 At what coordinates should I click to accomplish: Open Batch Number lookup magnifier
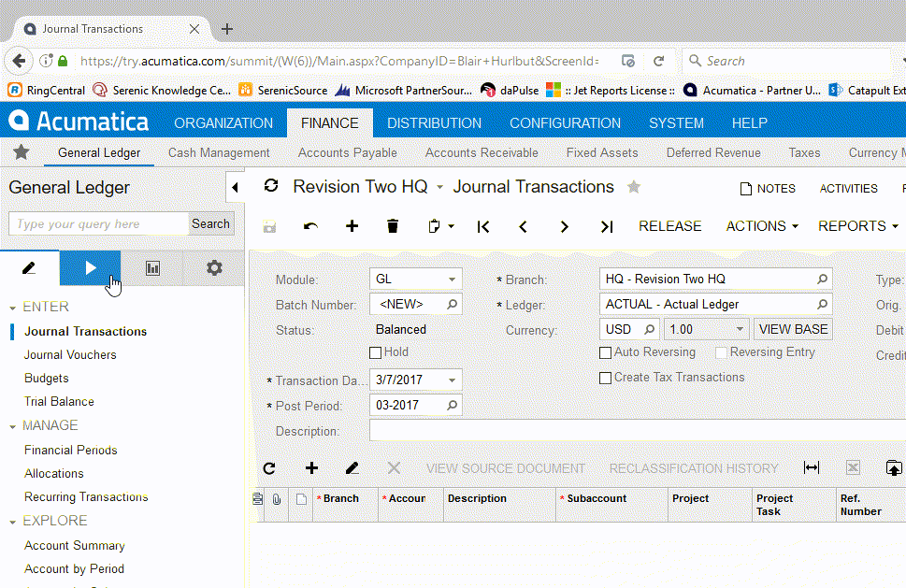[x=452, y=304]
